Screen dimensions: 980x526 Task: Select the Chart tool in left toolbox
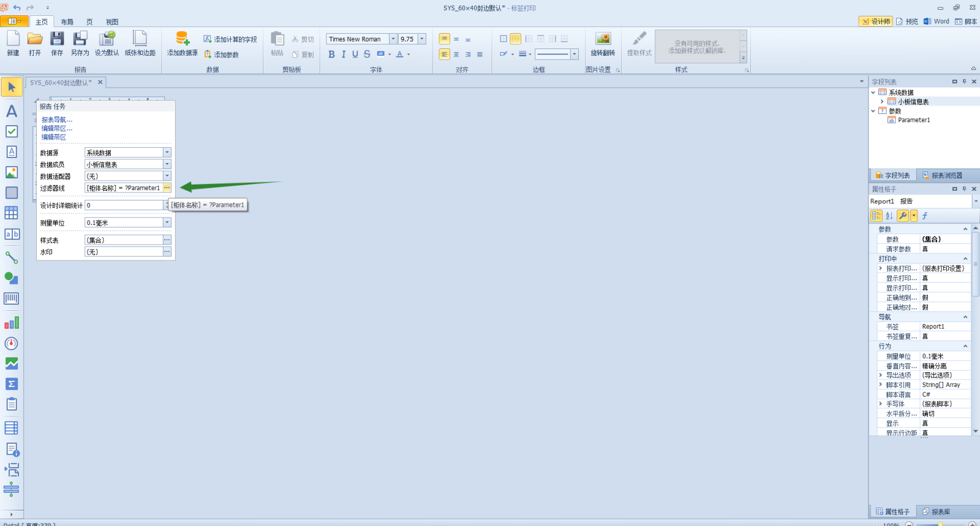[11, 323]
